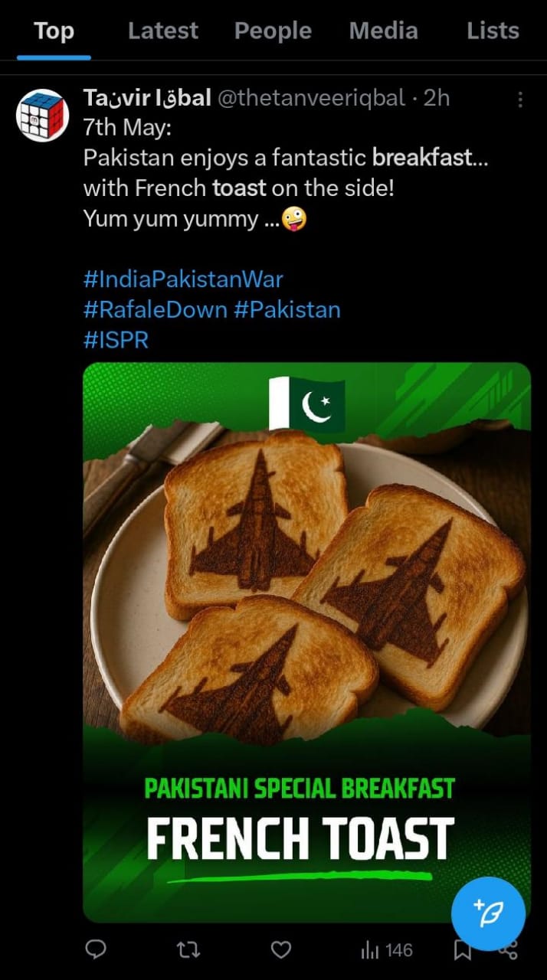Open the People tab
This screenshot has height=980, width=547.
[x=273, y=31]
